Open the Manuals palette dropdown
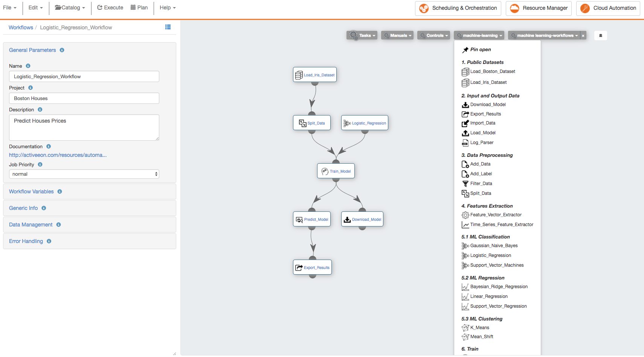The height and width of the screenshot is (357, 644). tap(397, 35)
